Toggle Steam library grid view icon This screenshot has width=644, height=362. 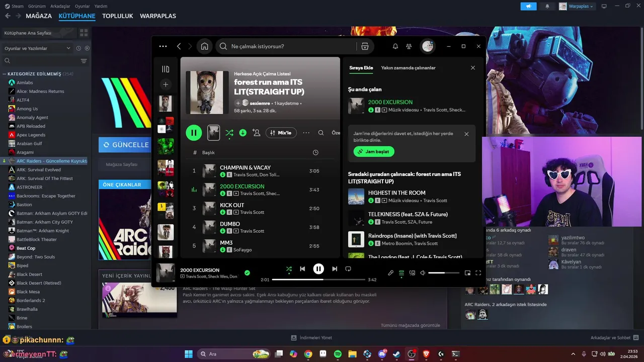84,33
